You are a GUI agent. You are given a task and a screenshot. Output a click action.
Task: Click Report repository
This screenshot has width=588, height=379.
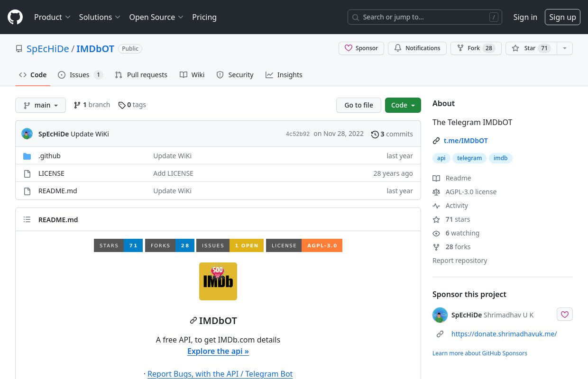459,261
